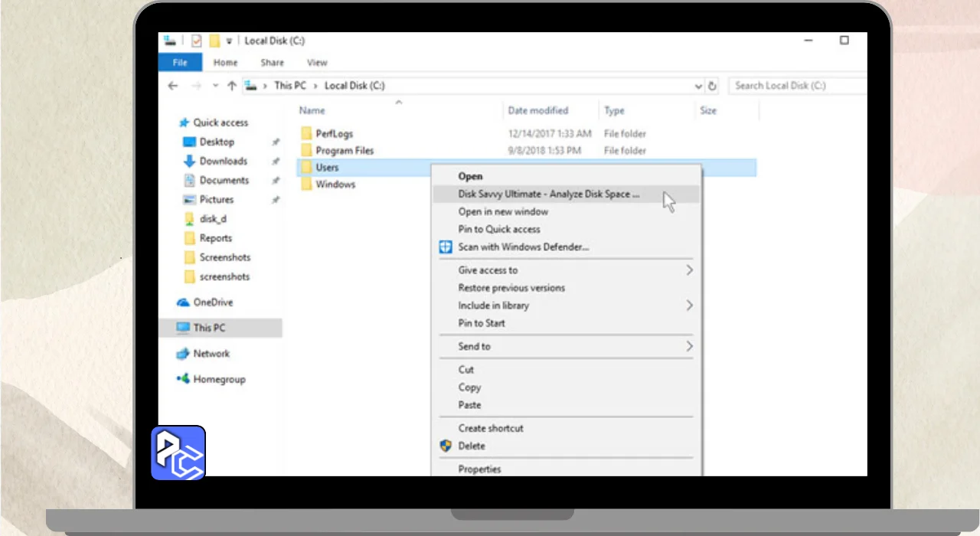Image resolution: width=980 pixels, height=536 pixels.
Task: Click the Up one level arrow
Action: pyautogui.click(x=231, y=86)
